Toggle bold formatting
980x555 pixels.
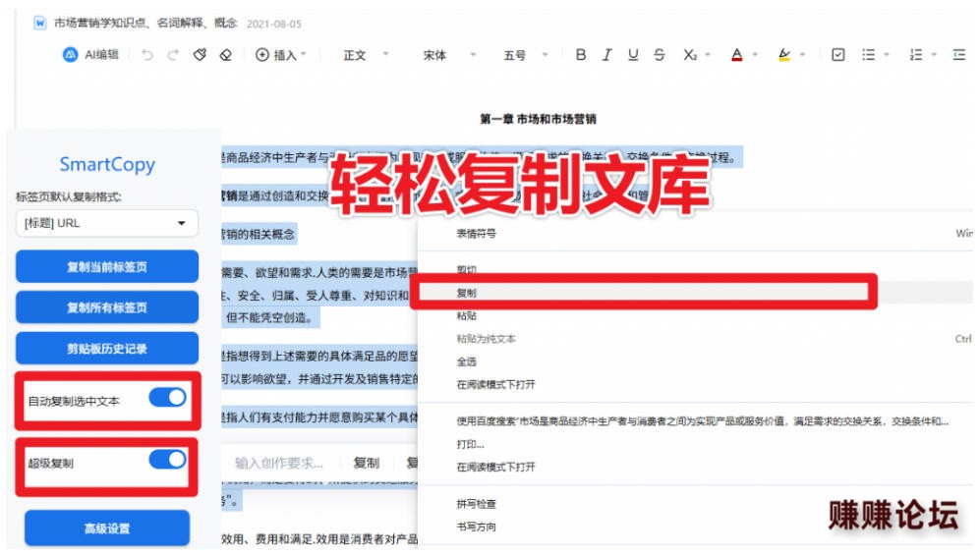(x=581, y=55)
